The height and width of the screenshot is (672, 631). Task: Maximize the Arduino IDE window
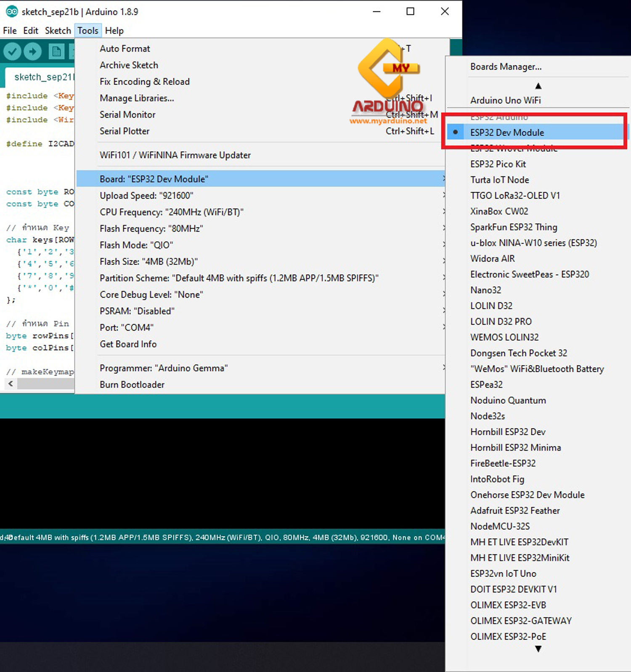[x=410, y=12]
